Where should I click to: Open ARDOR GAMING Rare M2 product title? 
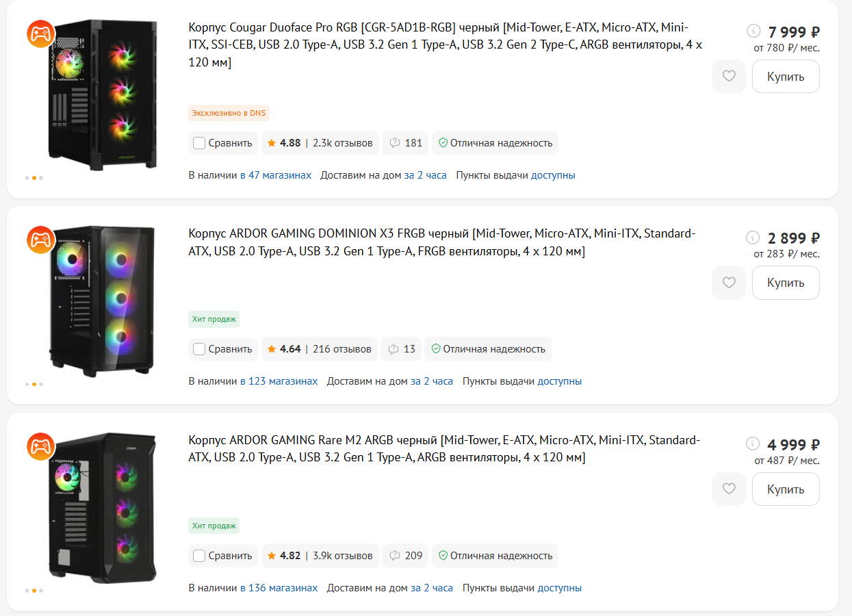(443, 448)
